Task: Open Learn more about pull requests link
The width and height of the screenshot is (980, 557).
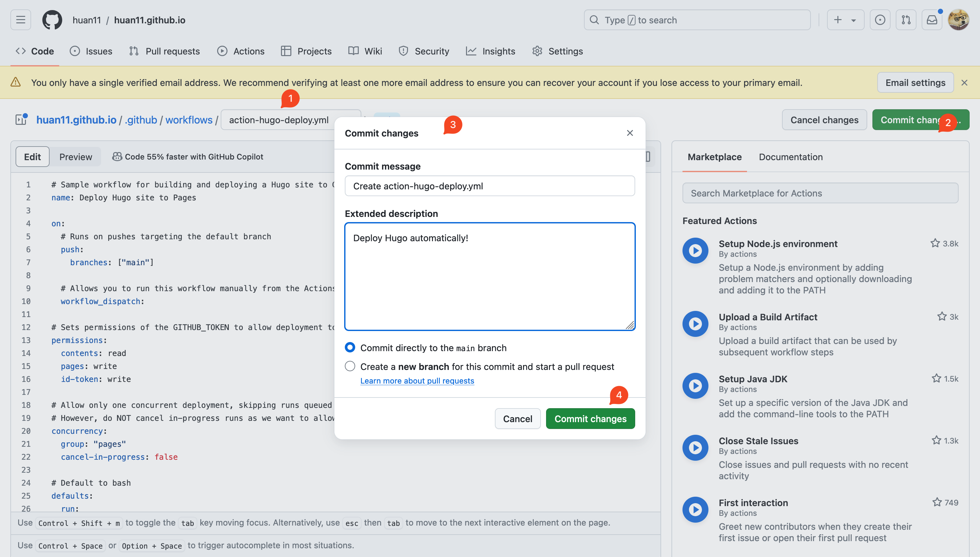Action: 417,381
